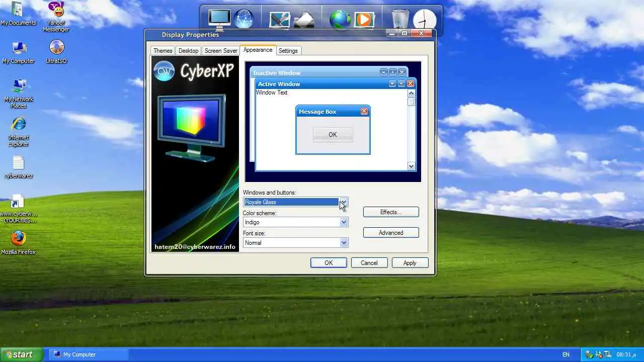Switch to the Themes tab

[163, 51]
